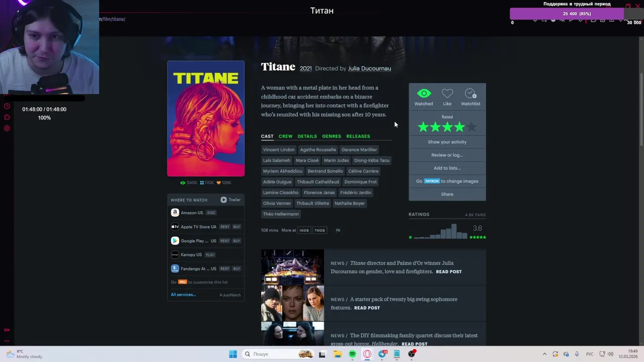Click the 3.6 average rating value
The height and width of the screenshot is (362, 644).
pos(477,228)
